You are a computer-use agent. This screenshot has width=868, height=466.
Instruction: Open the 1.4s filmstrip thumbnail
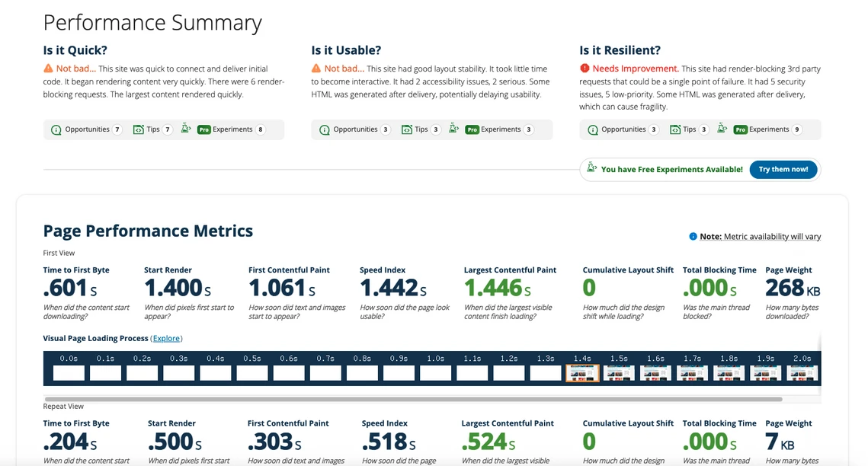581,372
